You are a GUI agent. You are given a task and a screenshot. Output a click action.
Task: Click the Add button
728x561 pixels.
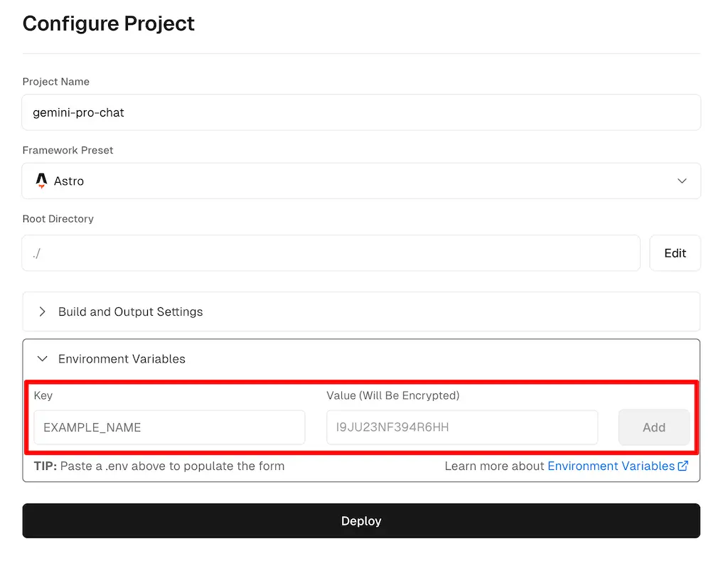click(x=654, y=427)
